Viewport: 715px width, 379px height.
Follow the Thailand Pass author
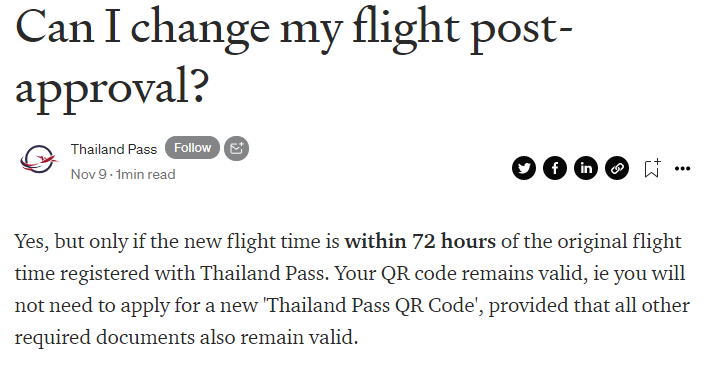coord(192,148)
